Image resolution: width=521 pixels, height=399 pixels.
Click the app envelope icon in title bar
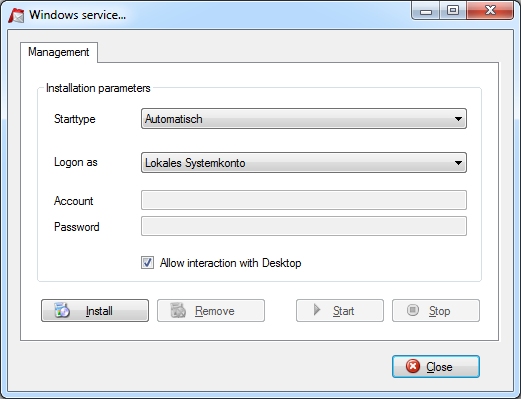point(16,15)
